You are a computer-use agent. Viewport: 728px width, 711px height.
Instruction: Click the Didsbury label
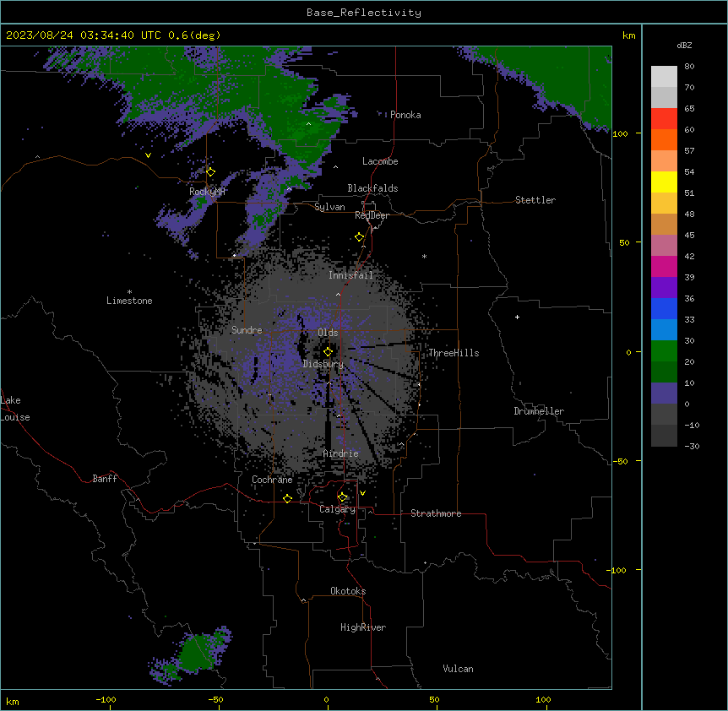coord(323,364)
